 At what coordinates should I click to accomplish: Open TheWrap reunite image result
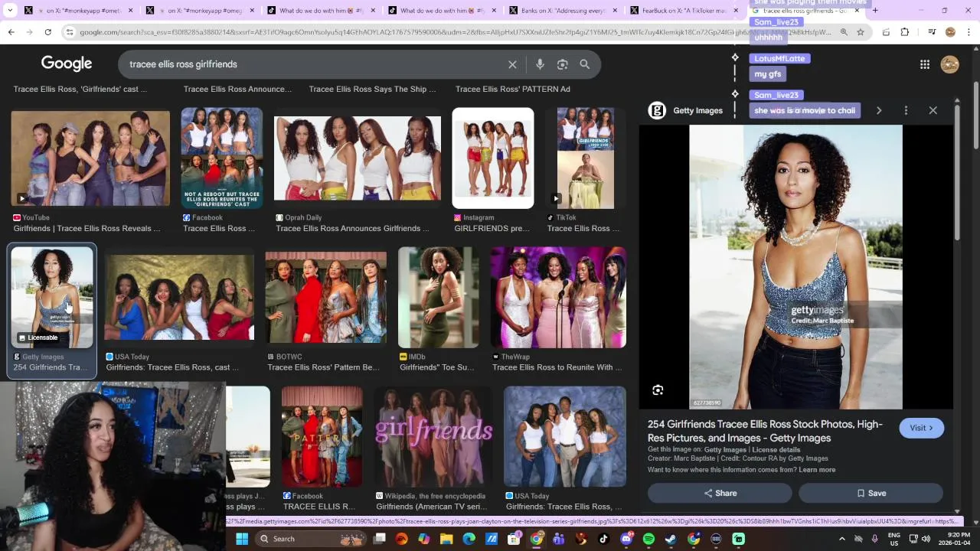tap(558, 298)
